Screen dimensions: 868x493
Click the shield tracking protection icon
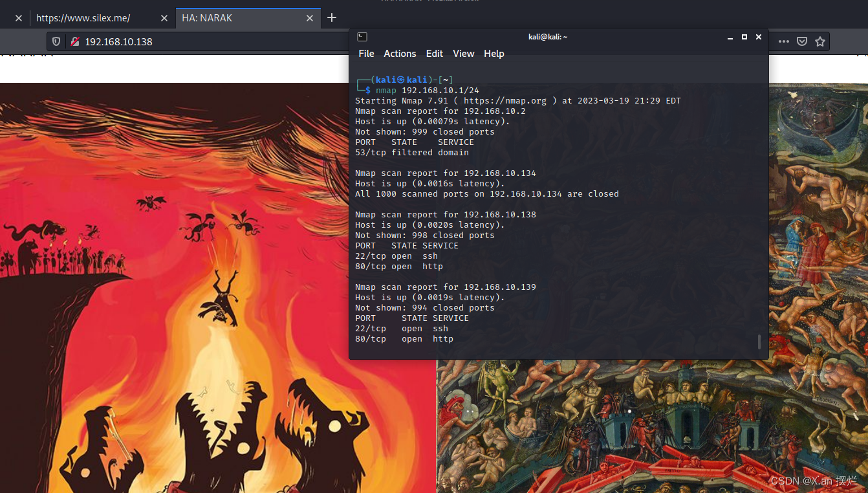pyautogui.click(x=56, y=41)
